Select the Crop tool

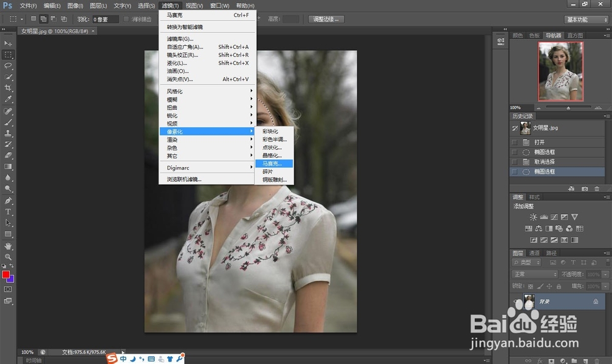point(8,87)
